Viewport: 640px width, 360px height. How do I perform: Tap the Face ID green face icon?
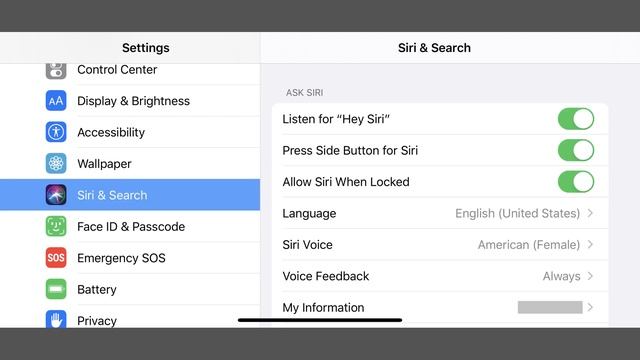56,227
